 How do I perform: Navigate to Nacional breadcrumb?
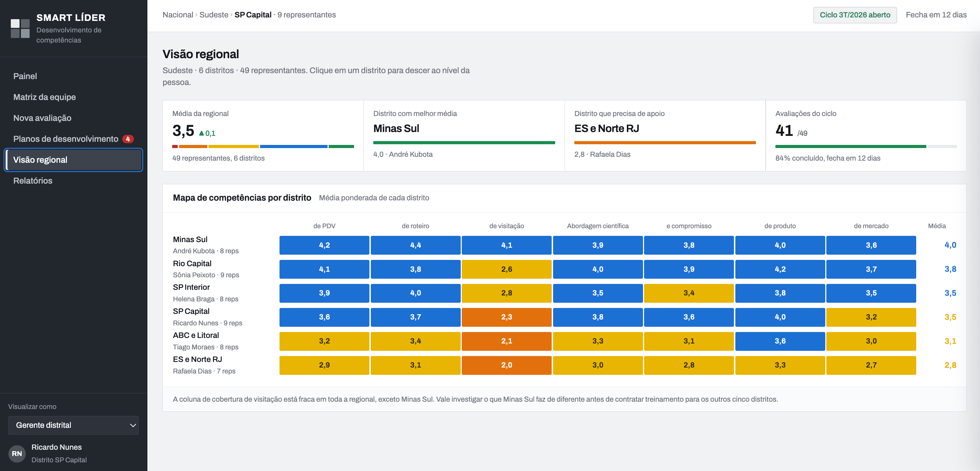click(x=178, y=15)
